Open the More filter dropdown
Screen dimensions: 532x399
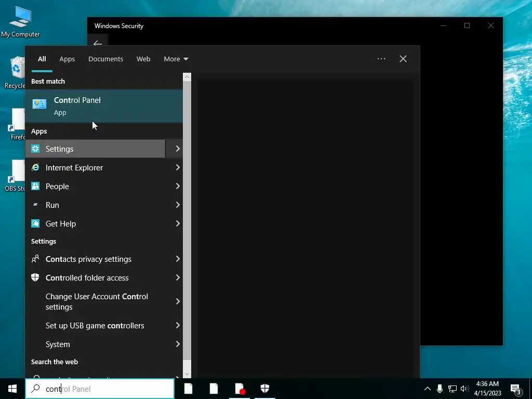pos(176,59)
